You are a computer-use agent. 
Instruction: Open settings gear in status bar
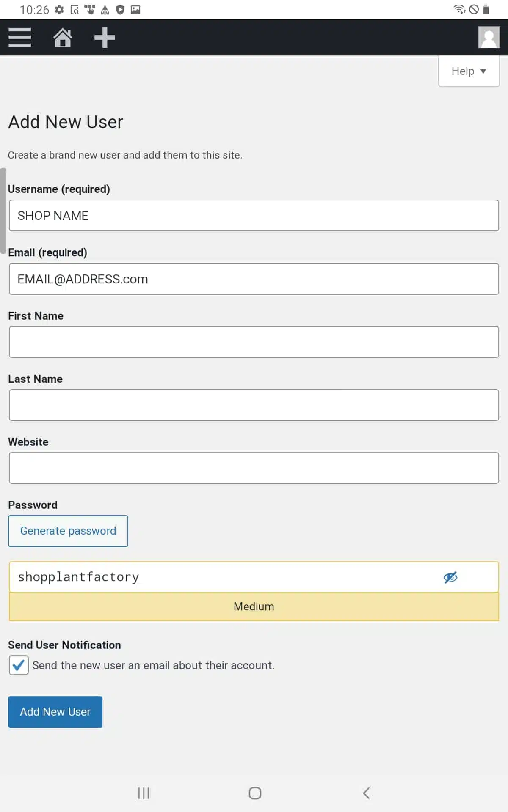click(59, 9)
